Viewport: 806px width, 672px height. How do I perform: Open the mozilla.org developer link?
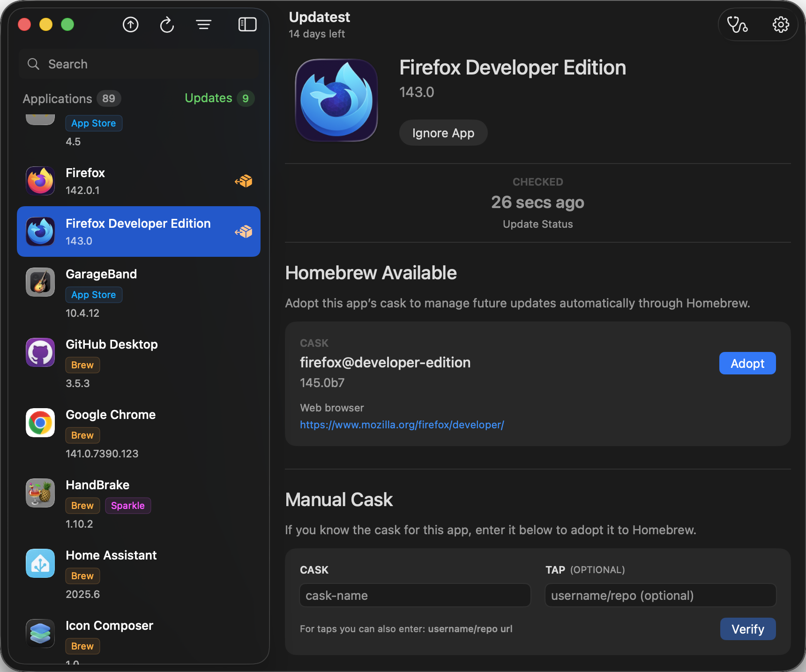(x=402, y=425)
